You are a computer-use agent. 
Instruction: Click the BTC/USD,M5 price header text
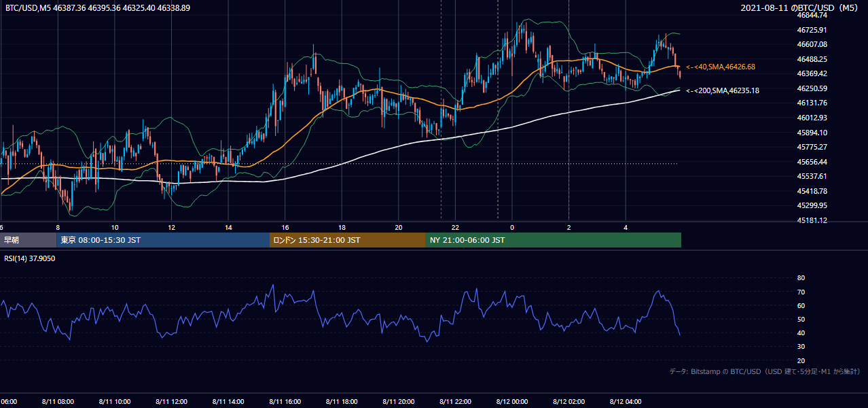pyautogui.click(x=98, y=7)
